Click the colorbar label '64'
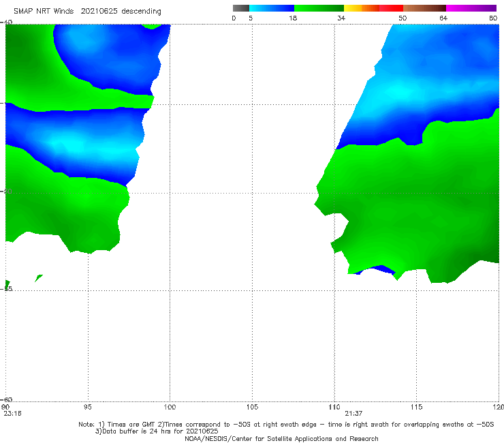The height and width of the screenshot is (443, 504). [x=443, y=18]
